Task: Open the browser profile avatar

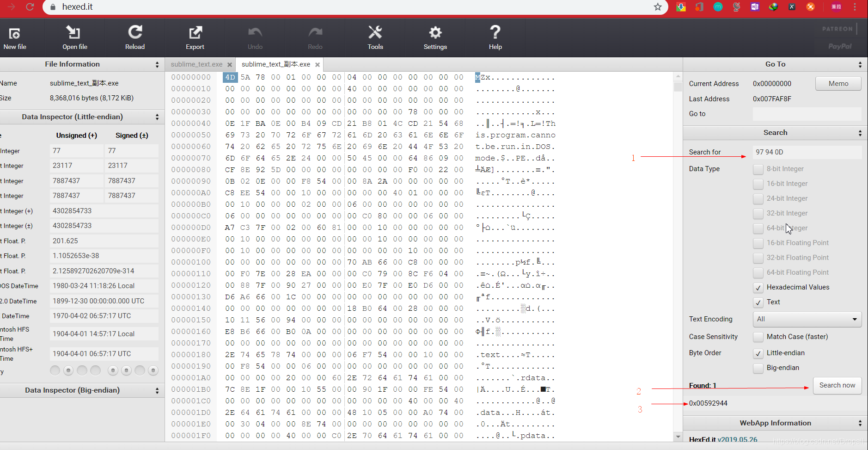Action: coord(836,7)
